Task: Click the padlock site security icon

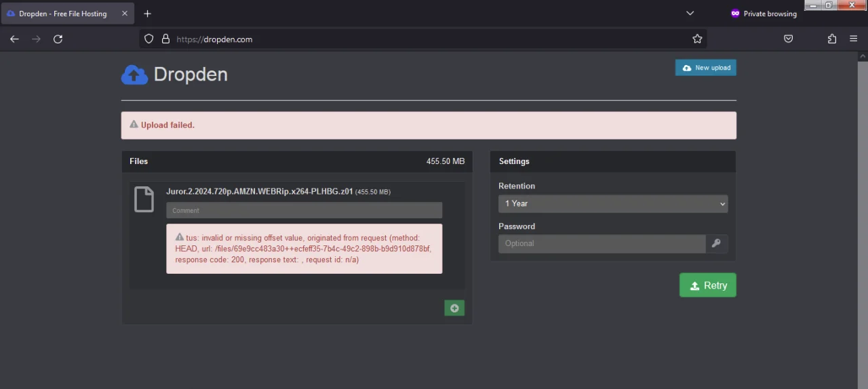Action: point(165,39)
